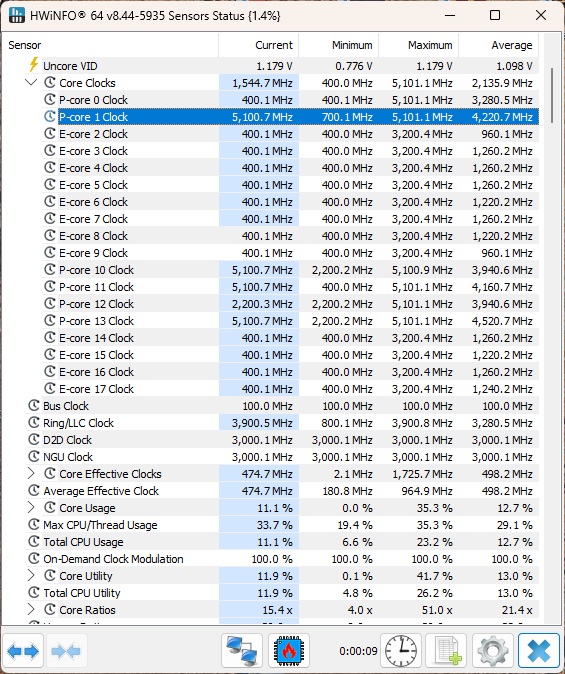This screenshot has width=565, height=674.
Task: Click the HWiNFO app icon in title bar
Action: tap(16, 15)
